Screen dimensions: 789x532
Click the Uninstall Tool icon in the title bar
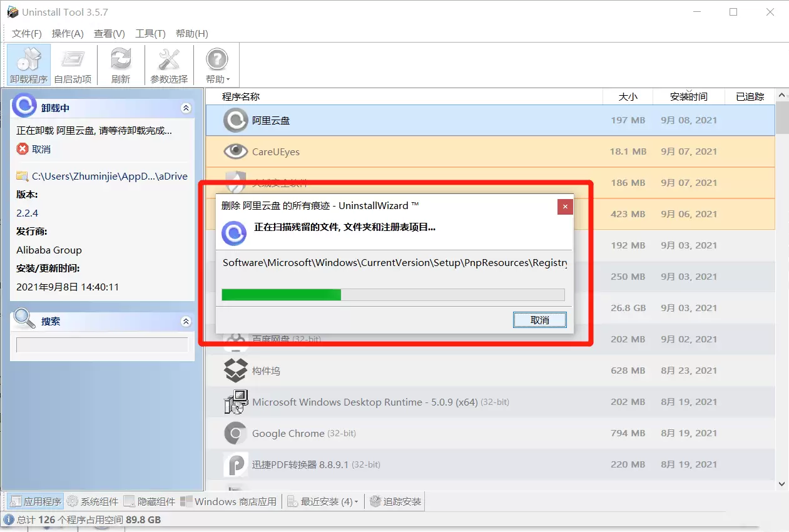coord(13,12)
